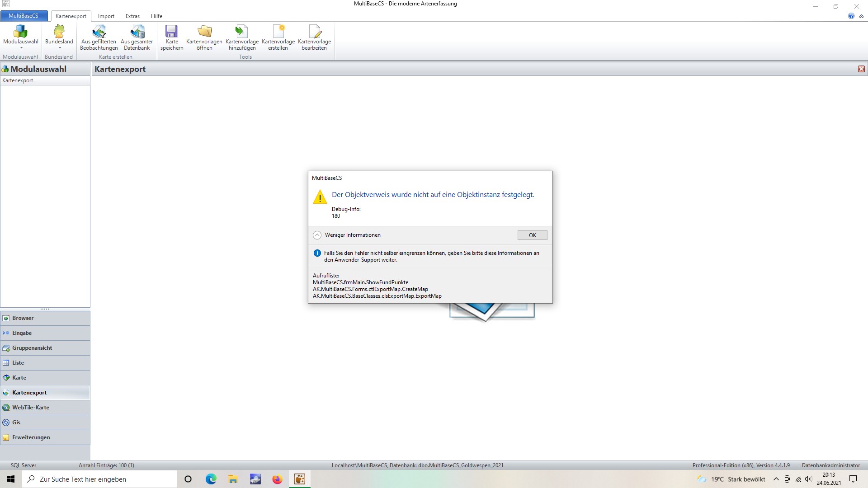Screen dimensions: 868x488
Task: Click the Bundesland ribbon icon
Action: 59,31
